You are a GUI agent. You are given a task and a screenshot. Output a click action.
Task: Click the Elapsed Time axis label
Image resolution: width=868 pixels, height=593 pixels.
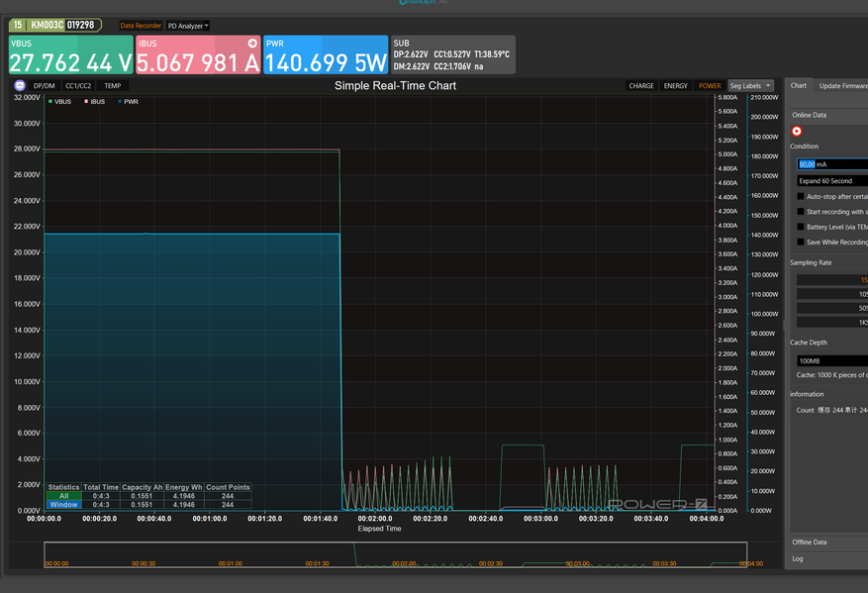coord(379,529)
